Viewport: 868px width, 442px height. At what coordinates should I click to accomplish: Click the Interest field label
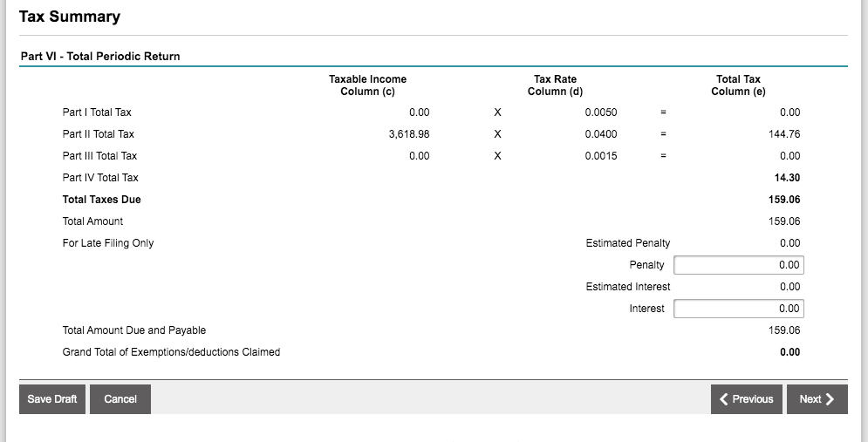[x=646, y=309]
